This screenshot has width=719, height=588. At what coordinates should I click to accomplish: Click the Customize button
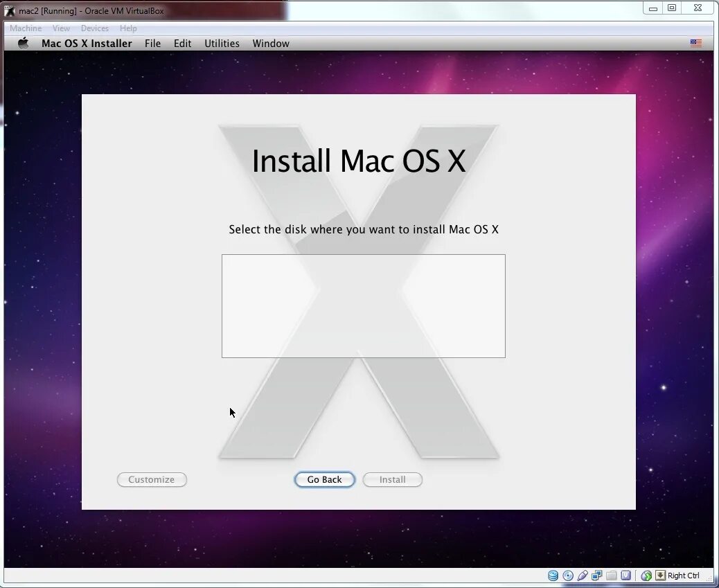pyautogui.click(x=152, y=479)
